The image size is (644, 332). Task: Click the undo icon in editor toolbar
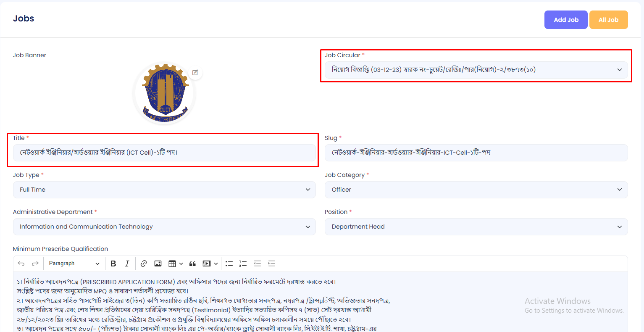tap(21, 263)
